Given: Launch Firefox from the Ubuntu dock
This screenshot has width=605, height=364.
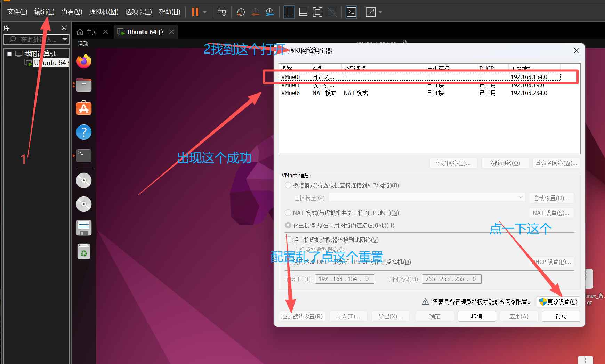Looking at the screenshot, I should click(84, 61).
